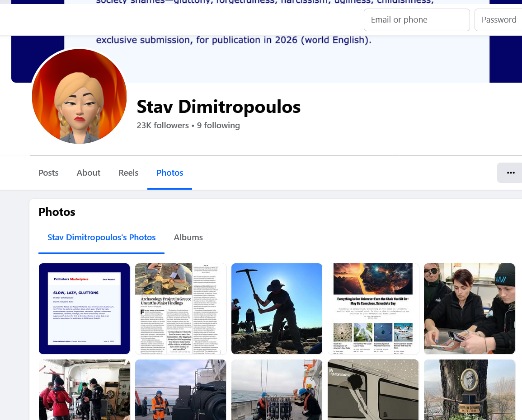The height and width of the screenshot is (420, 522).
Task: Open the pickaxe digger silhouette photo
Action: pyautogui.click(x=277, y=308)
